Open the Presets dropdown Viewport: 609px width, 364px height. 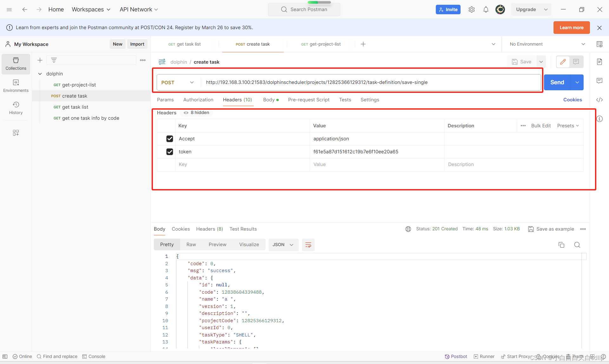[568, 126]
